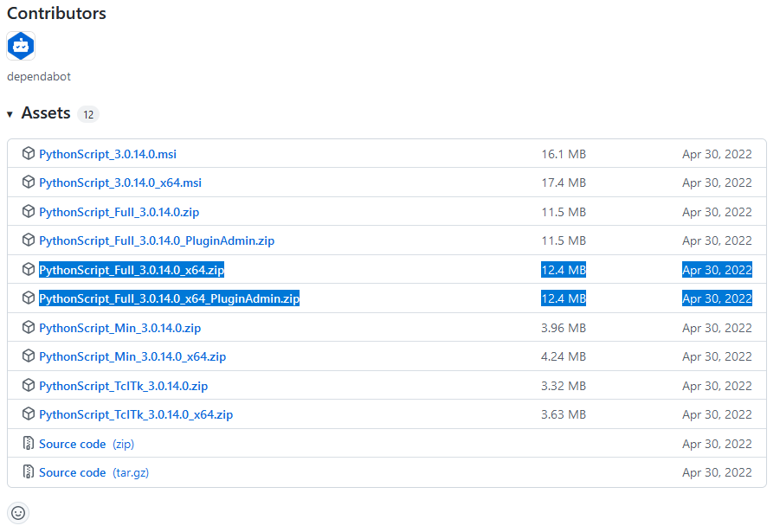Click highlighted 12.4 MB for x64_PluginAdmin.zip
The image size is (780, 532).
tap(564, 298)
